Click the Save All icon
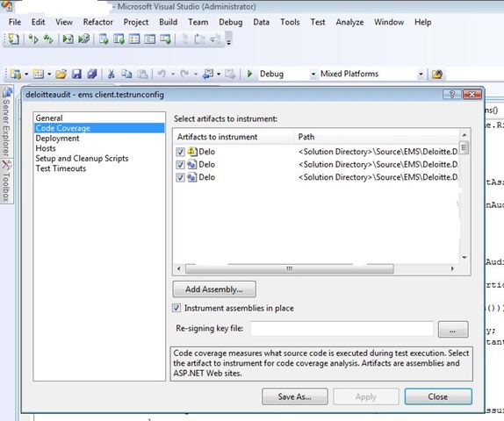Screen dimensions: 504x421 pos(92,75)
